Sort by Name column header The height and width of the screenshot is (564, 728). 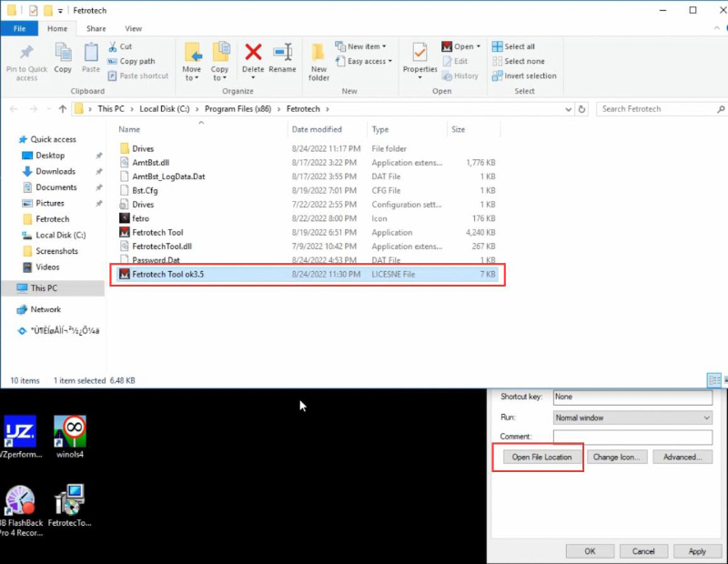(129, 129)
